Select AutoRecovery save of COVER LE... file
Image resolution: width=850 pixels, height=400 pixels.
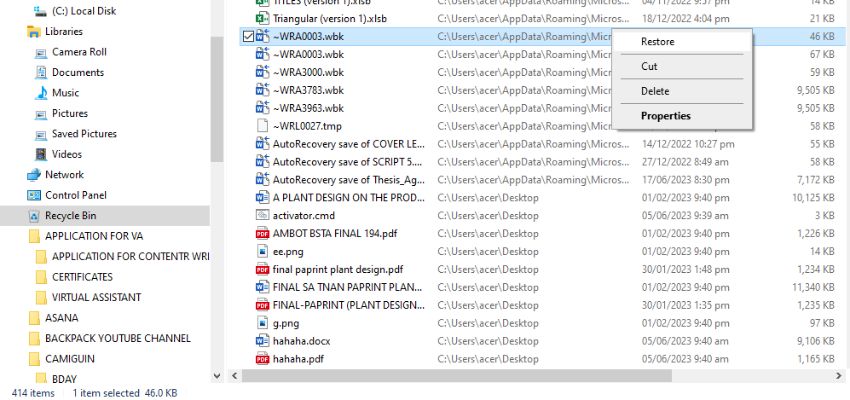point(349,144)
